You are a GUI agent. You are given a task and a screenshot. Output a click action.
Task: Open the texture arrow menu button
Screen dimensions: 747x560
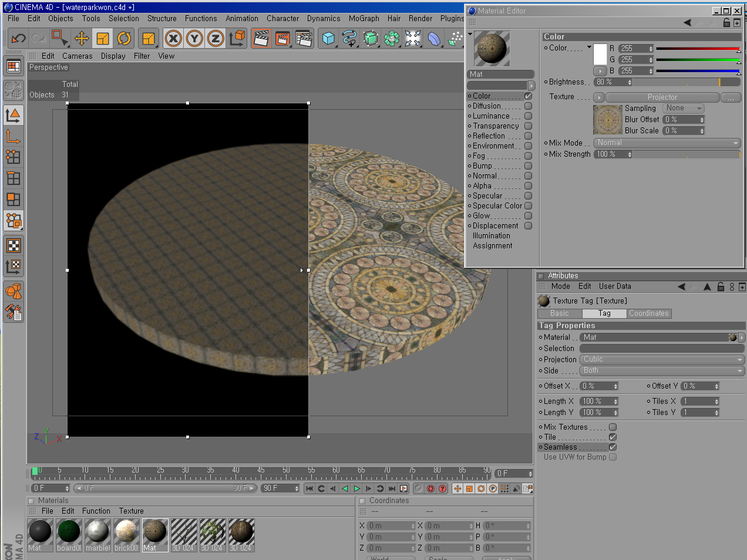point(599,97)
